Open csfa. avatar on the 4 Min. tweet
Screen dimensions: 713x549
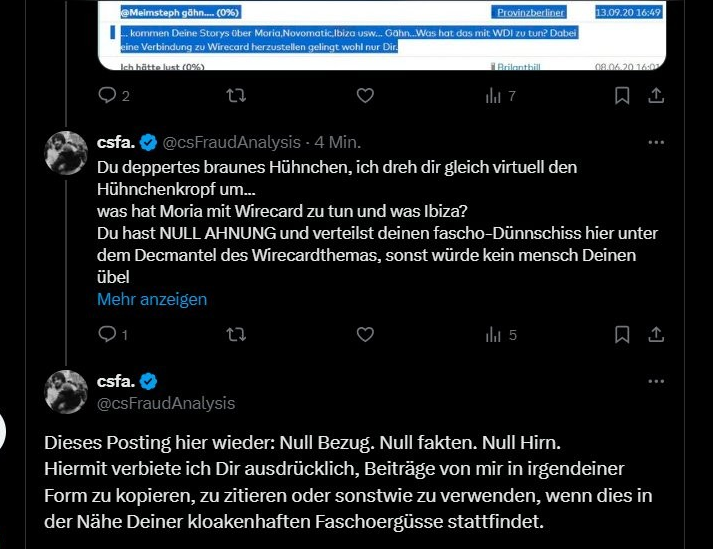(x=67, y=153)
